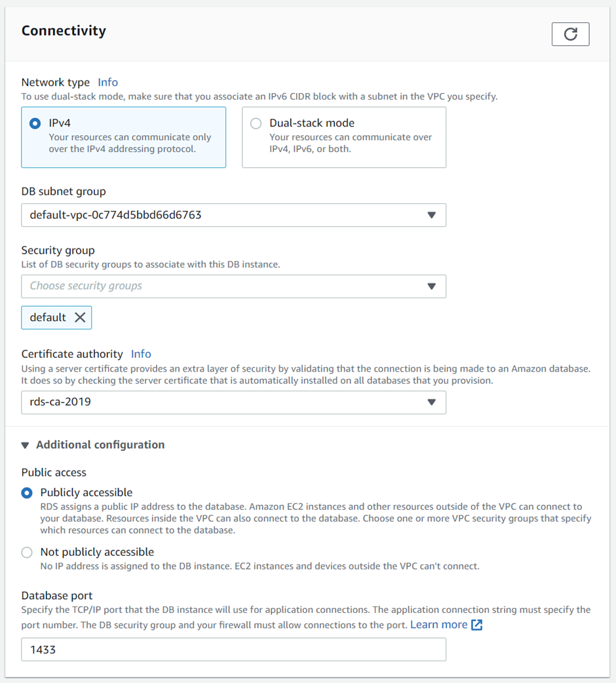Image resolution: width=616 pixels, height=683 pixels.
Task: Remove the default security group tag
Action: tap(80, 317)
